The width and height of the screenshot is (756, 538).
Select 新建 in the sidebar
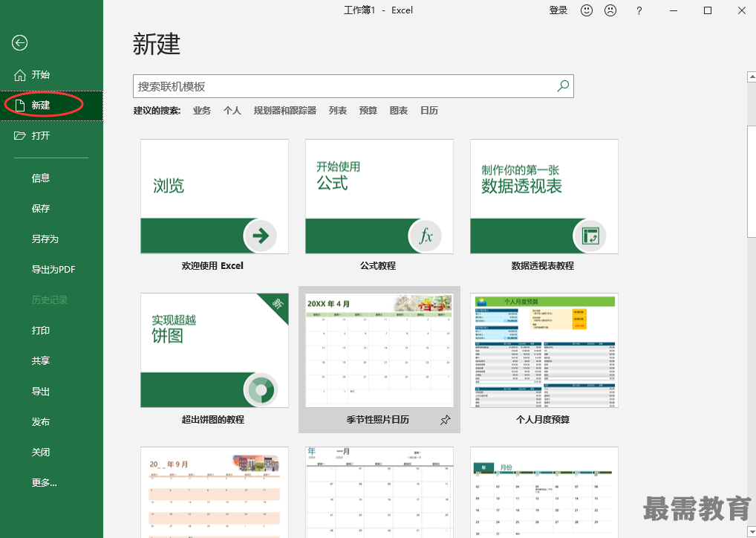(51, 106)
